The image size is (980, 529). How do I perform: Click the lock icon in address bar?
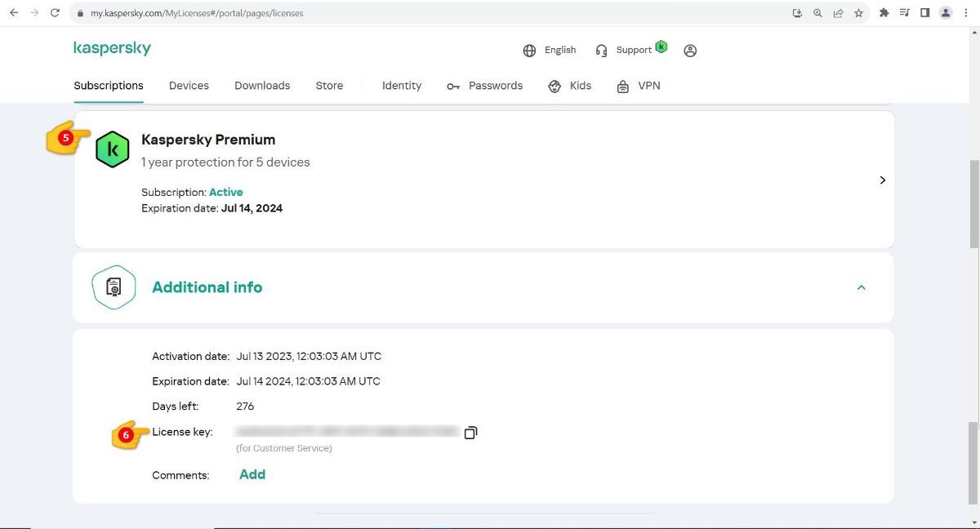coord(80,13)
